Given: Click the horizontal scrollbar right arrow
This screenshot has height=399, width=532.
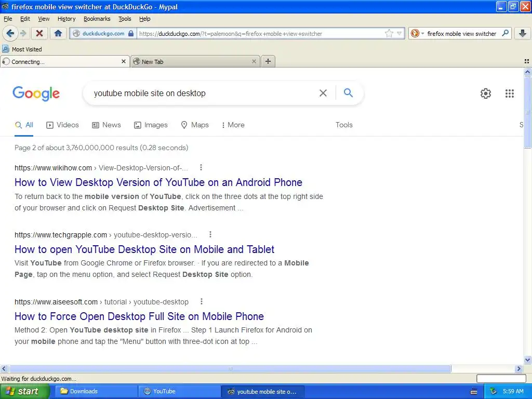Looking at the screenshot, I should click(x=518, y=368).
